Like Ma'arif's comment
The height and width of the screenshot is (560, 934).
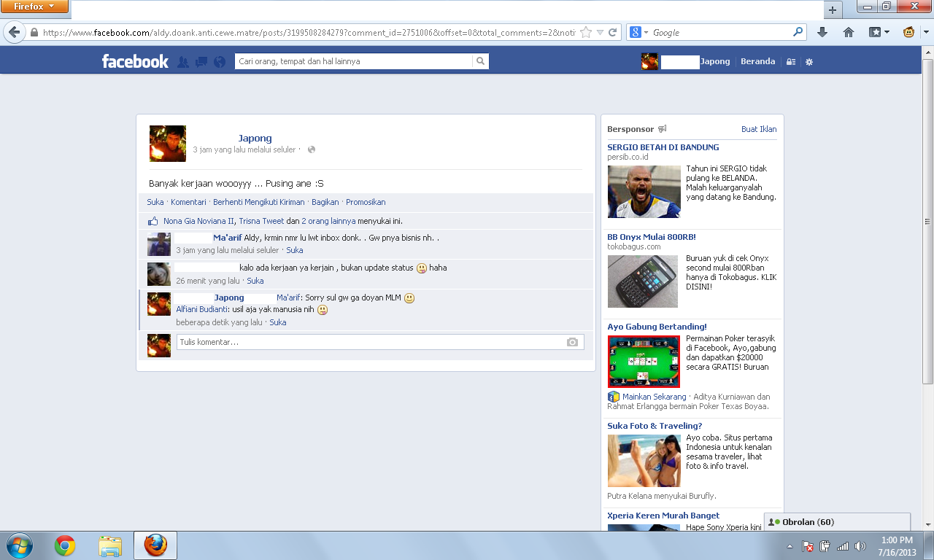coord(295,250)
